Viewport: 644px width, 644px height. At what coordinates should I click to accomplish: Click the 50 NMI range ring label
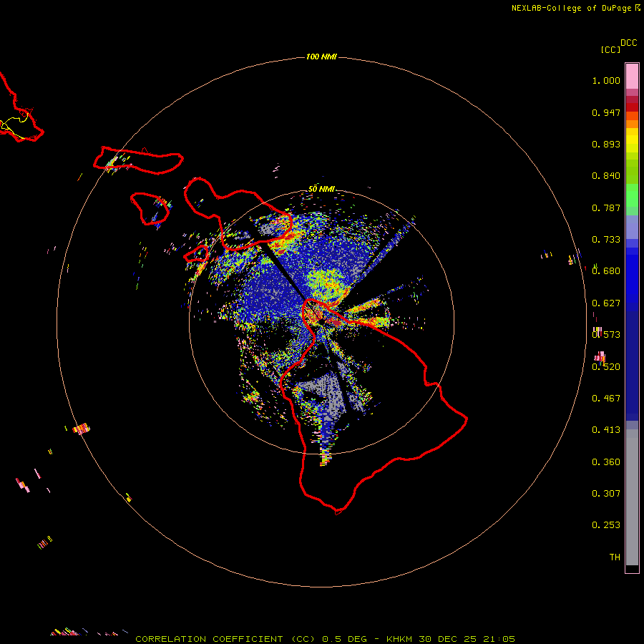click(321, 189)
